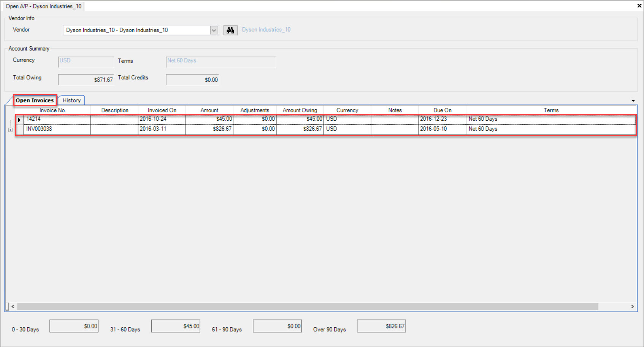Click the 61 - 90 Days amount field
Screen dimensions: 644x347
click(278, 326)
